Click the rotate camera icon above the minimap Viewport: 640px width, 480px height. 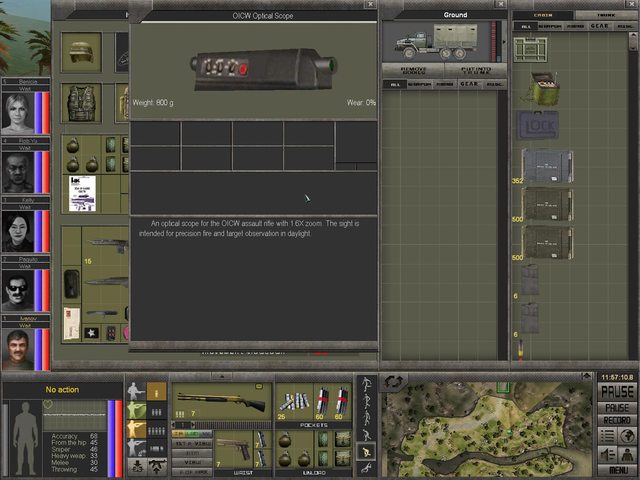[x=393, y=382]
